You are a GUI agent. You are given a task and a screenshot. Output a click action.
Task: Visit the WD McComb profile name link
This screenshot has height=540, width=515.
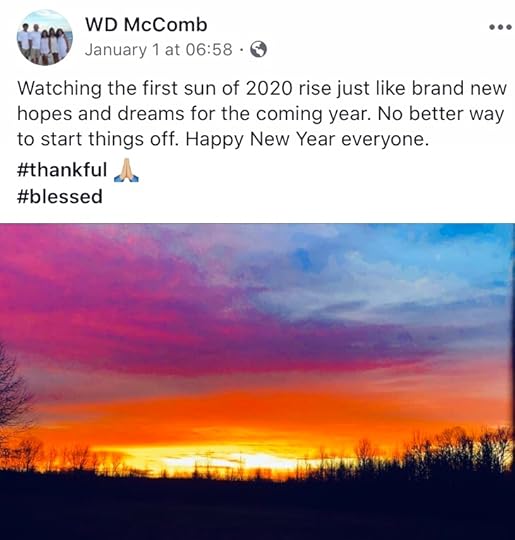click(146, 25)
